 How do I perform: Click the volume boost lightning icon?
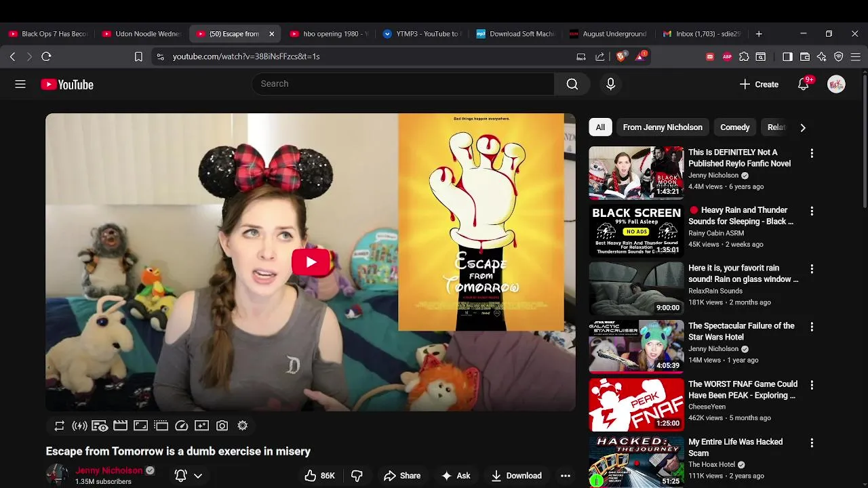click(x=79, y=426)
